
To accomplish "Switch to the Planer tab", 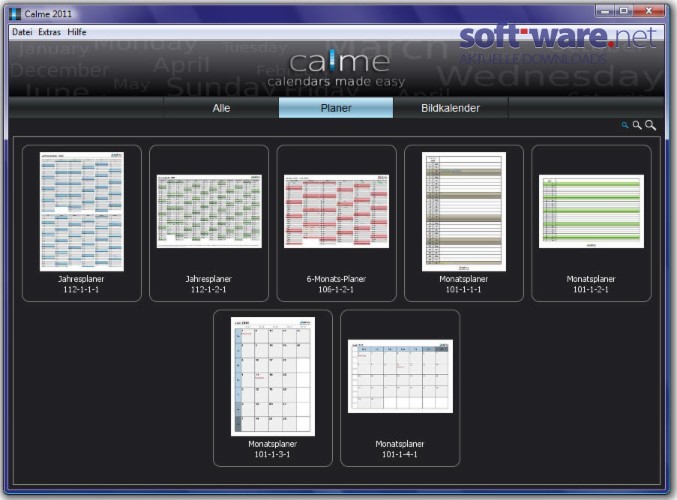I will coord(336,108).
